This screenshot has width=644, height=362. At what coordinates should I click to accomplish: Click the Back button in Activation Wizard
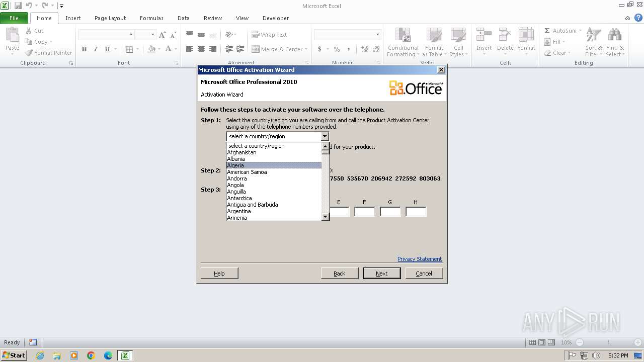340,274
